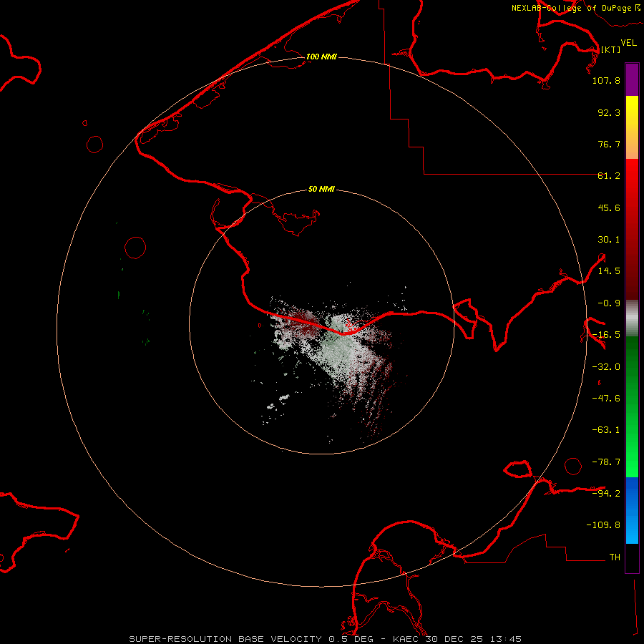
Task: Click the 92.3 legend value
Action: tap(609, 112)
